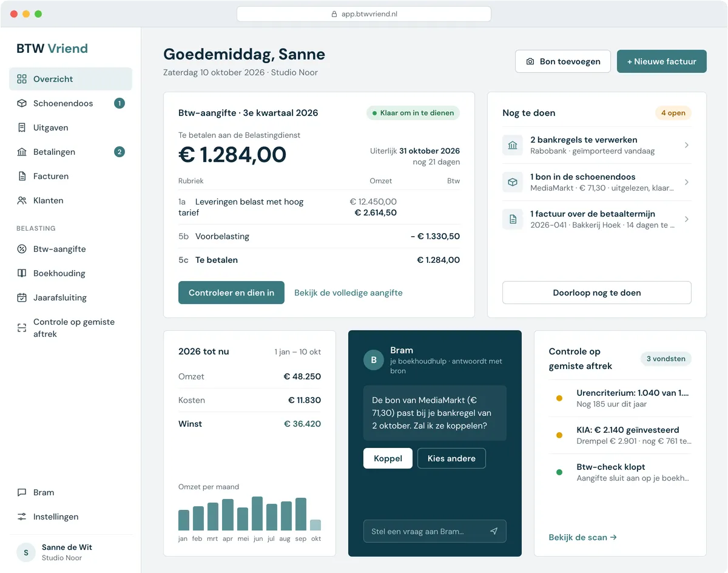The image size is (728, 573).
Task: Click Klaar om in te dienen status
Action: tap(413, 113)
